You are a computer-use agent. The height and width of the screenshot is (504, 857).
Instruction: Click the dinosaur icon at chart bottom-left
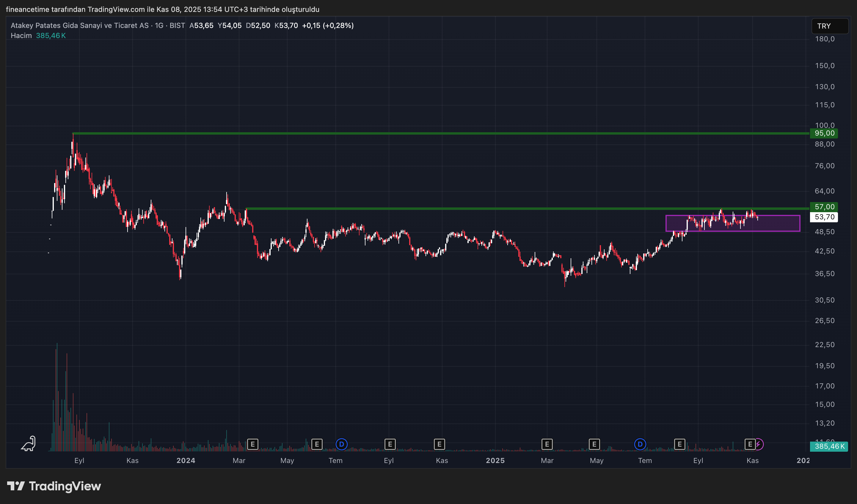pyautogui.click(x=29, y=443)
